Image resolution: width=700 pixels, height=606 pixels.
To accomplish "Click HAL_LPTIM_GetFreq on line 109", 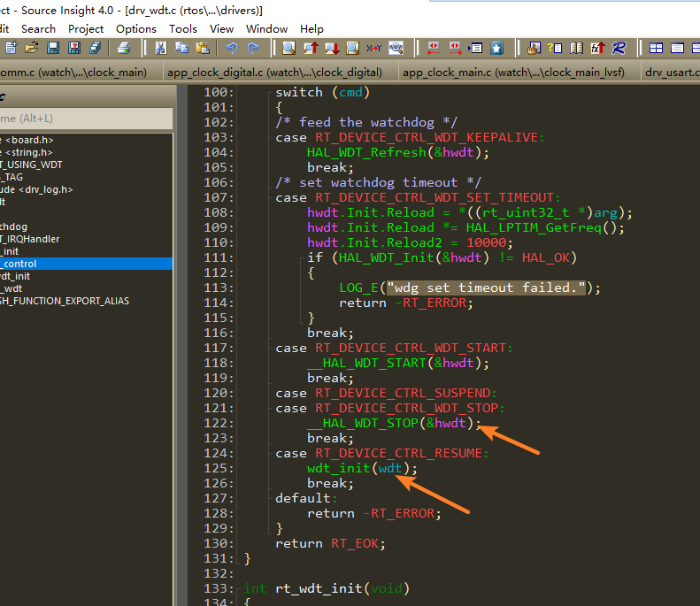I will click(x=534, y=227).
